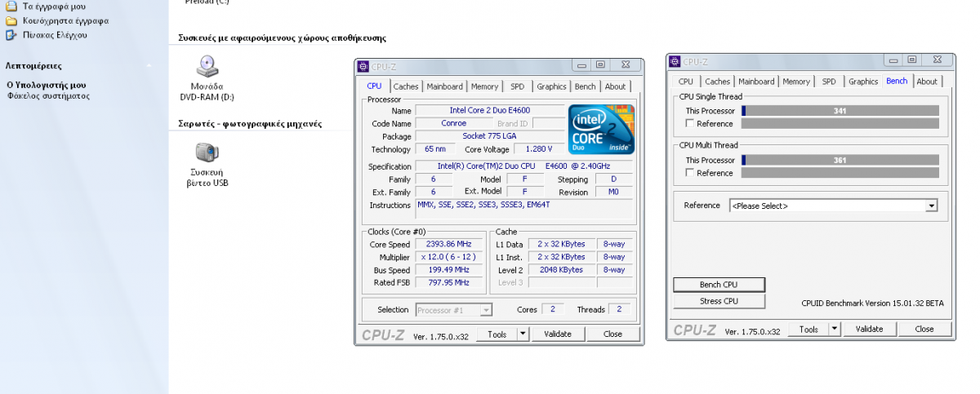Image resolution: width=980 pixels, height=394 pixels.
Task: Enable Reference checkbox under CPU Single Thread
Action: 690,124
